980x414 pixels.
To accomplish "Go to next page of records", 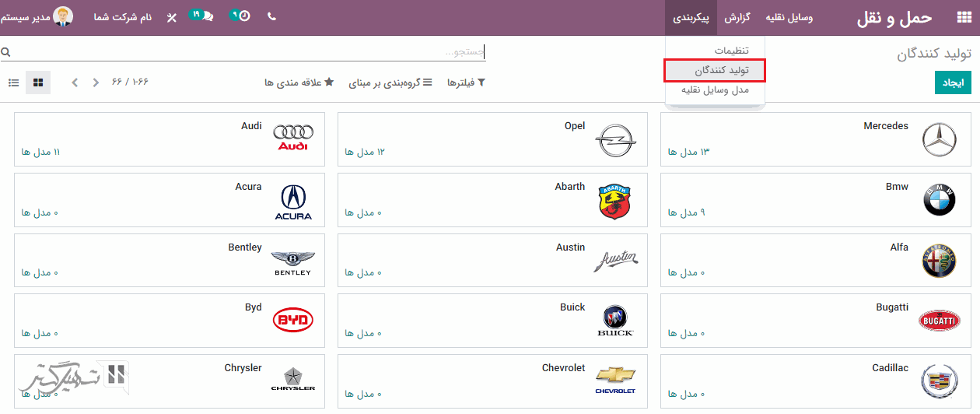I will (x=75, y=82).
